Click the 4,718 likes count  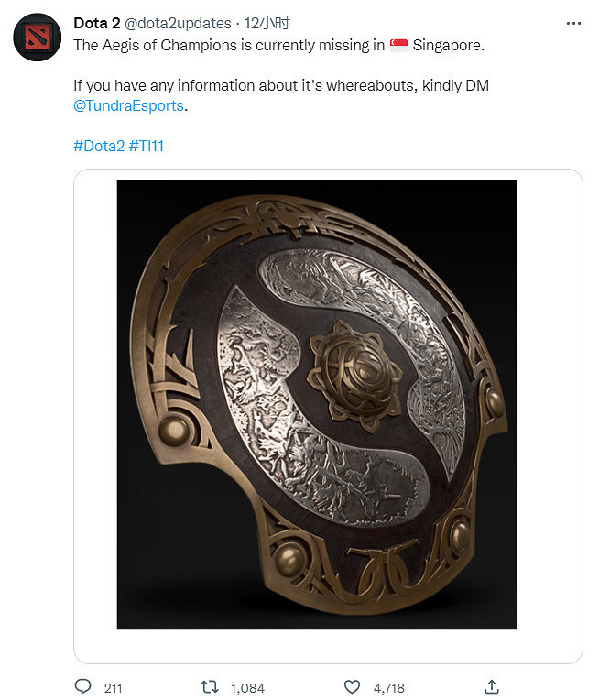(x=387, y=687)
